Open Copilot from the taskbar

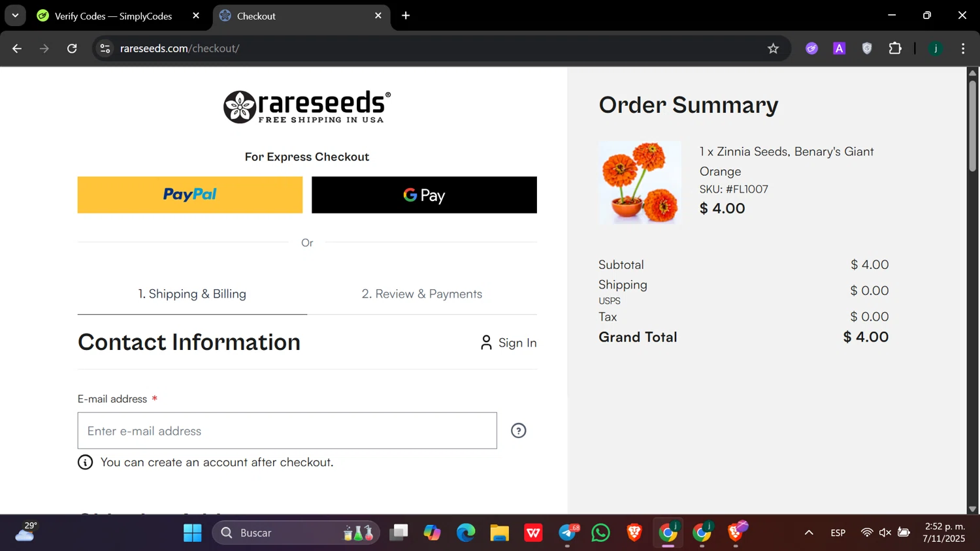click(432, 533)
